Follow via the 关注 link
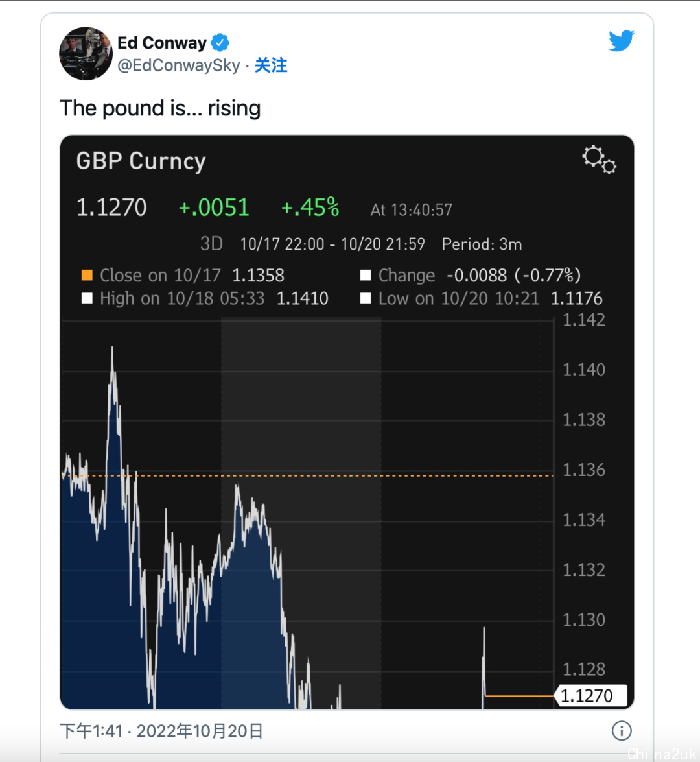The height and width of the screenshot is (762, 700). pyautogui.click(x=271, y=65)
